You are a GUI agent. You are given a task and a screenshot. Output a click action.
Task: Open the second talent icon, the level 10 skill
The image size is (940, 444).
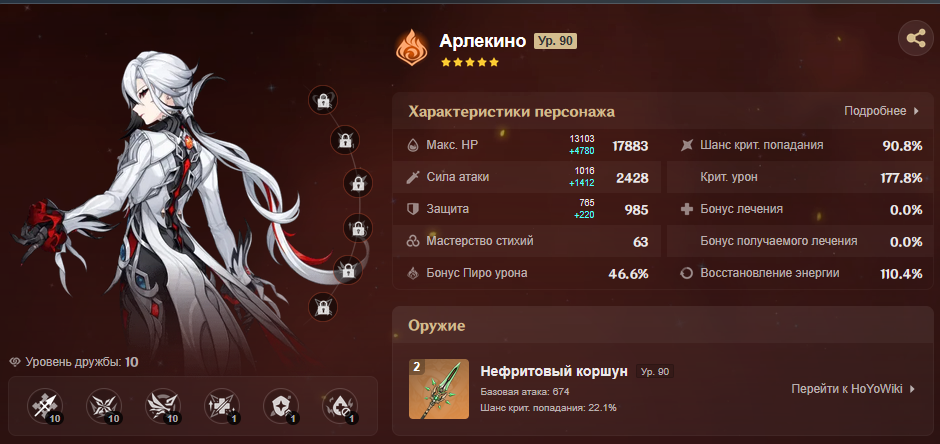[104, 406]
